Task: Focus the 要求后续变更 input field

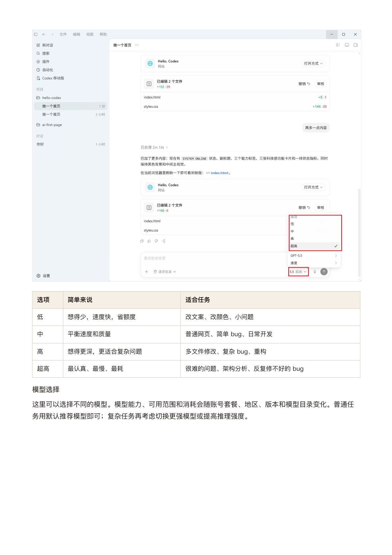Action: coord(214,258)
